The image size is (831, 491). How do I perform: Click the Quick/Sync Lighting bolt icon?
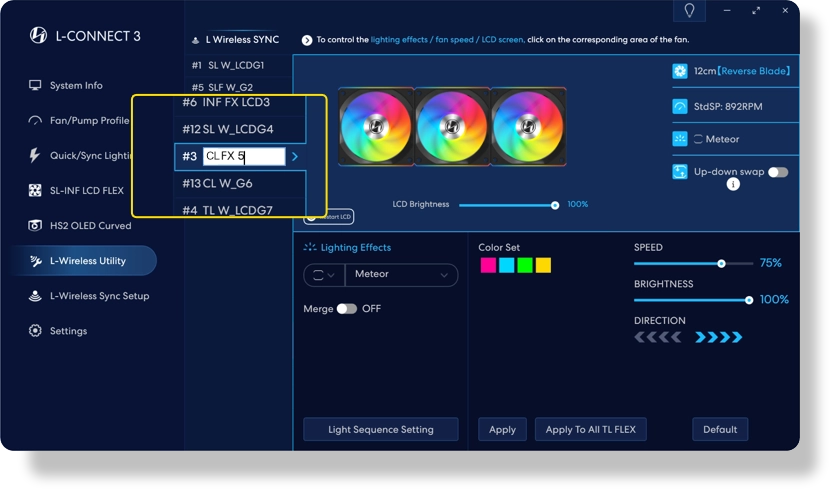click(34, 155)
